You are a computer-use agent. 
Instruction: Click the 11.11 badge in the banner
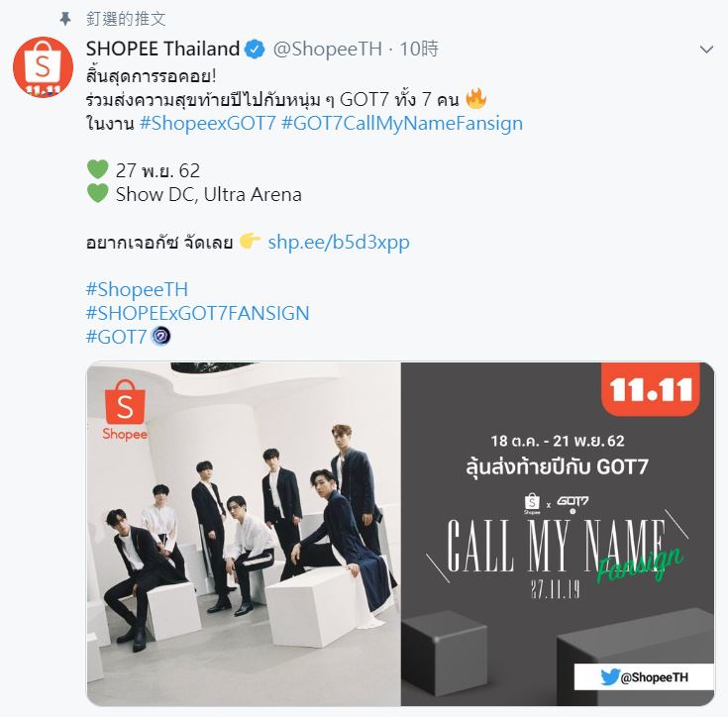click(651, 389)
